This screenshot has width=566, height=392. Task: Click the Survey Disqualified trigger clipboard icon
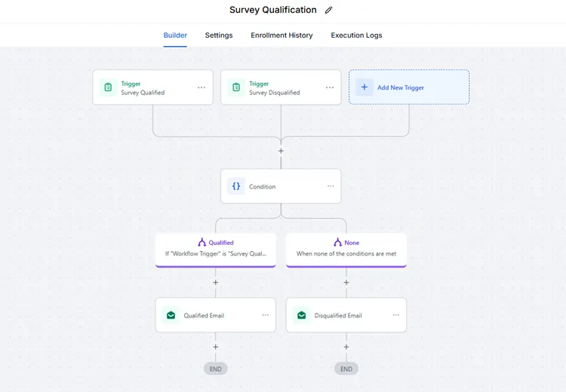click(x=236, y=87)
